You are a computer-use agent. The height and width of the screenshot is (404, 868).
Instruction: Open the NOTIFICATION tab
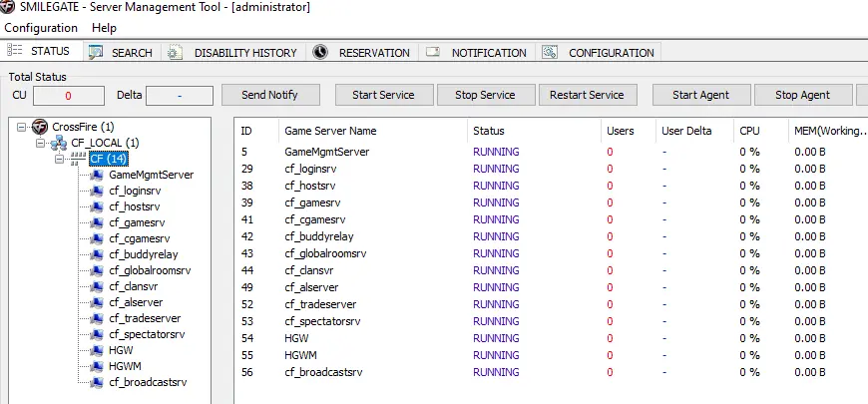[477, 53]
